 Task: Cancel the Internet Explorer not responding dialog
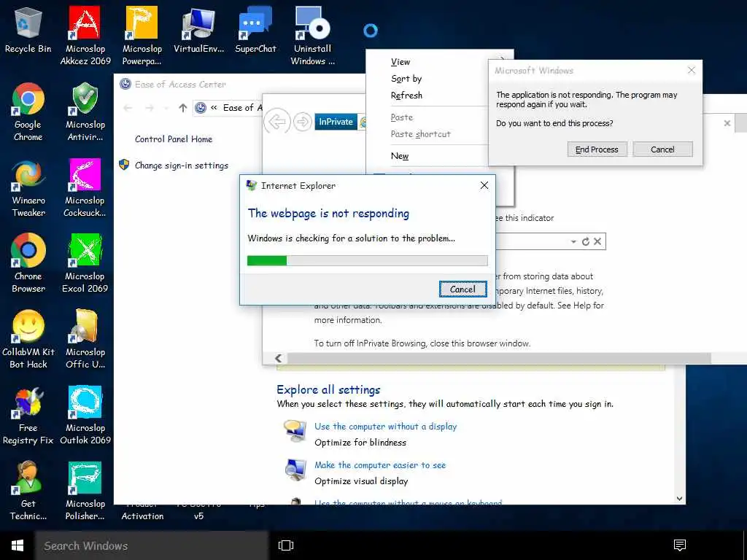(x=462, y=289)
